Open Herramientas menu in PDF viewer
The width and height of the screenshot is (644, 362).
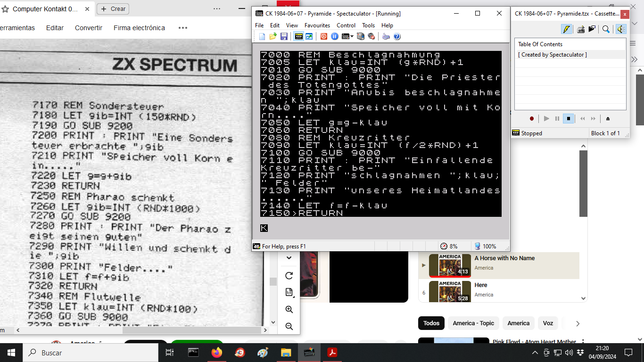tap(17, 28)
